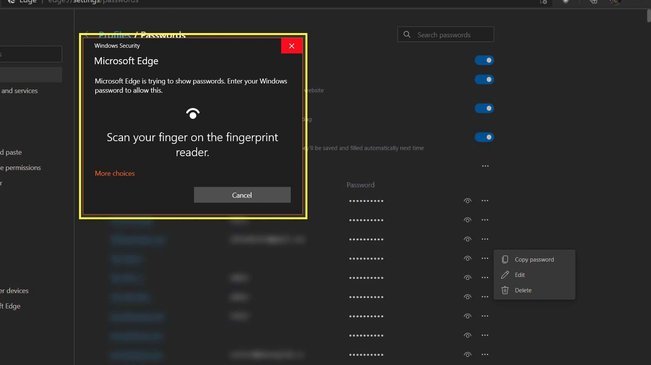Open the 'ft Edge' sidebar entry

coord(10,306)
